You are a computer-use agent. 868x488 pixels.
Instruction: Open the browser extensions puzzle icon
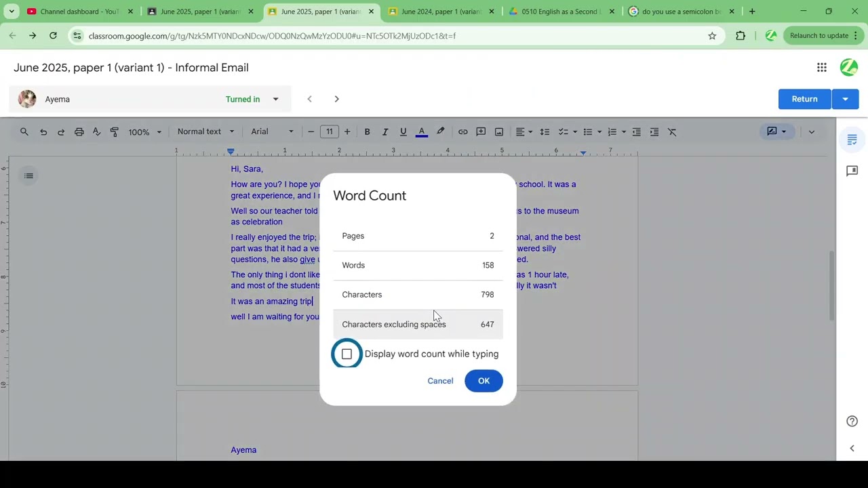click(x=741, y=36)
